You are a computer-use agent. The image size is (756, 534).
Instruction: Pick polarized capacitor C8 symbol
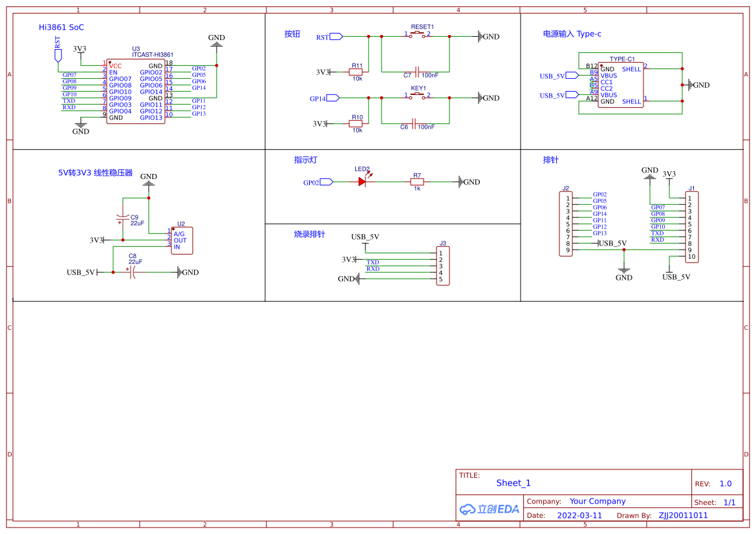pos(132,272)
